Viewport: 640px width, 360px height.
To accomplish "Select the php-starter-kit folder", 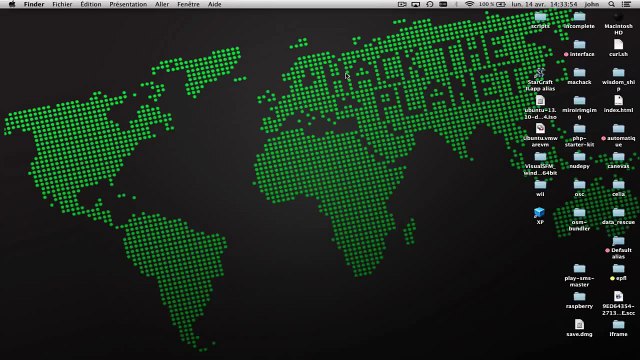I will 579,129.
